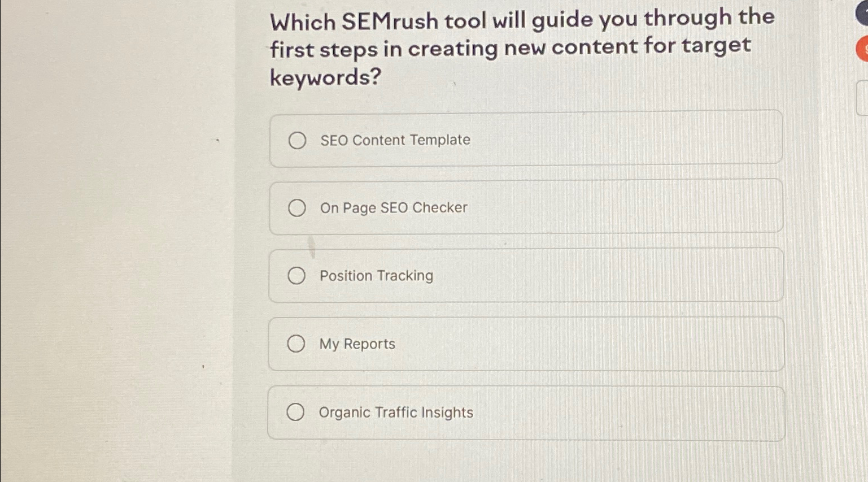Click the My Reports label text
This screenshot has width=868, height=482.
(x=357, y=344)
